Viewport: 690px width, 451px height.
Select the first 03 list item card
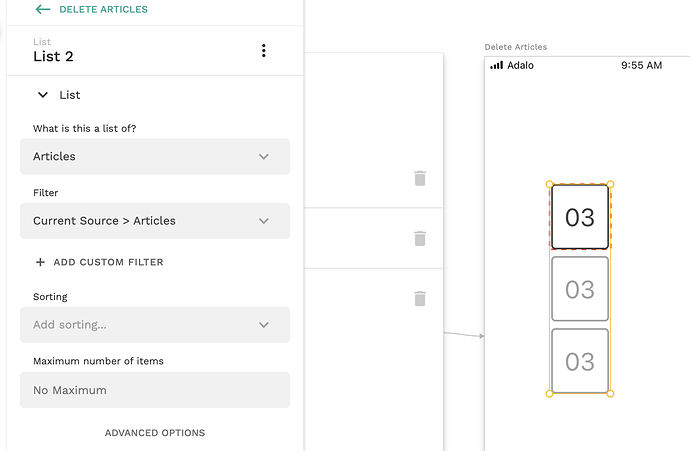coord(580,217)
